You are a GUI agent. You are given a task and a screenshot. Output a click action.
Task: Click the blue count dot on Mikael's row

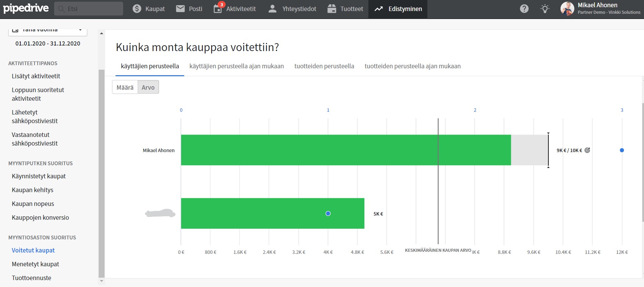click(x=622, y=150)
